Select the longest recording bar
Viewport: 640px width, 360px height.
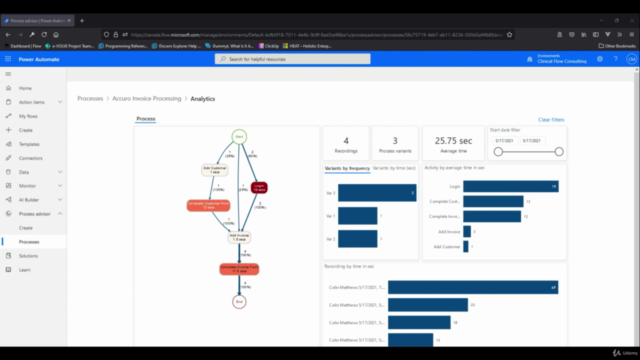pos(473,287)
